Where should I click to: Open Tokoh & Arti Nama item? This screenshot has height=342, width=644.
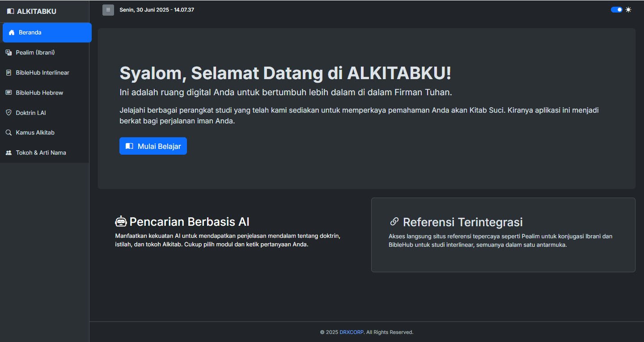45,152
